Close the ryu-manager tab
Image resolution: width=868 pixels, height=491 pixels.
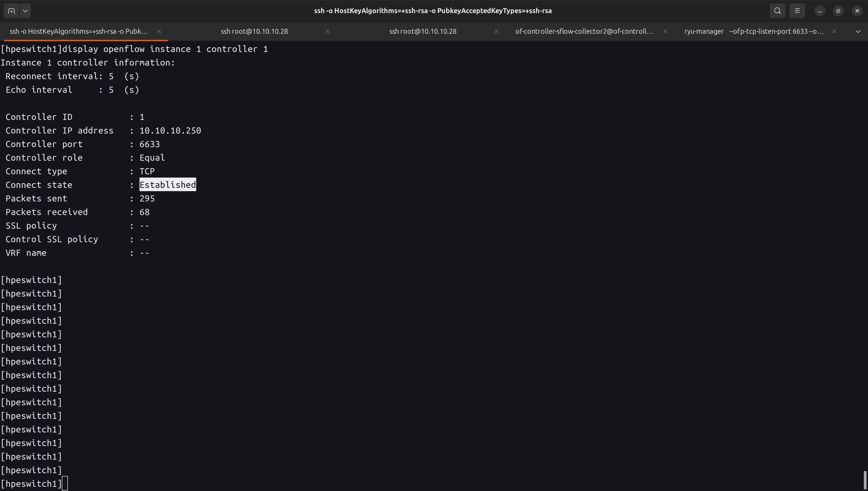pyautogui.click(x=834, y=31)
